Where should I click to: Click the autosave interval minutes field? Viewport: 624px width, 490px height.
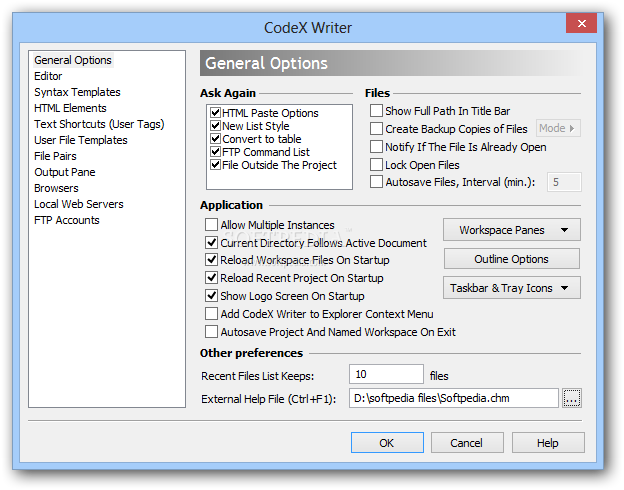pyautogui.click(x=564, y=182)
